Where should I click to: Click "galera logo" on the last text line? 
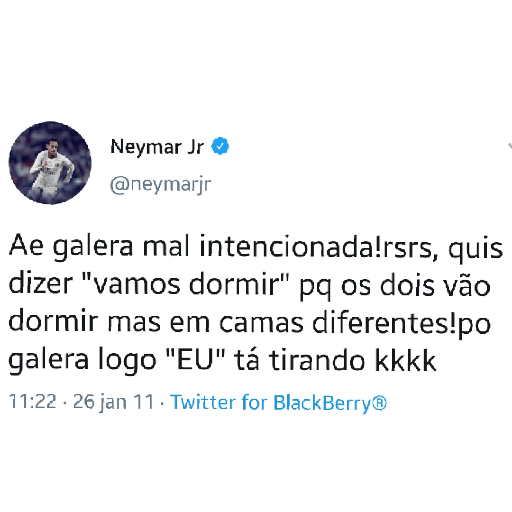coord(82,361)
